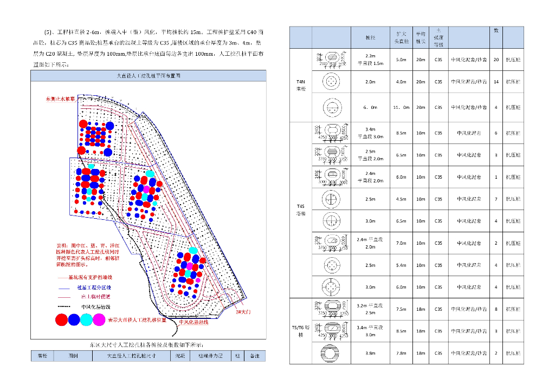This screenshot has height=392, width=555.
Task: Select the pile diagram in the 7.0m row
Action: (332, 243)
